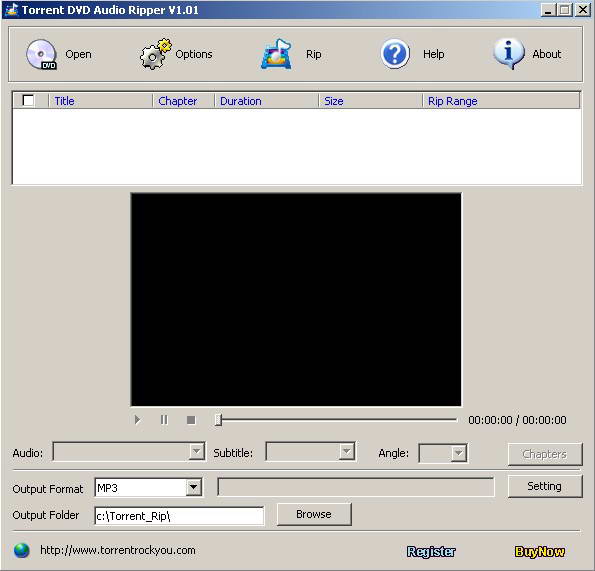
Task: Click the globe icon beside website URL
Action: tap(22, 551)
